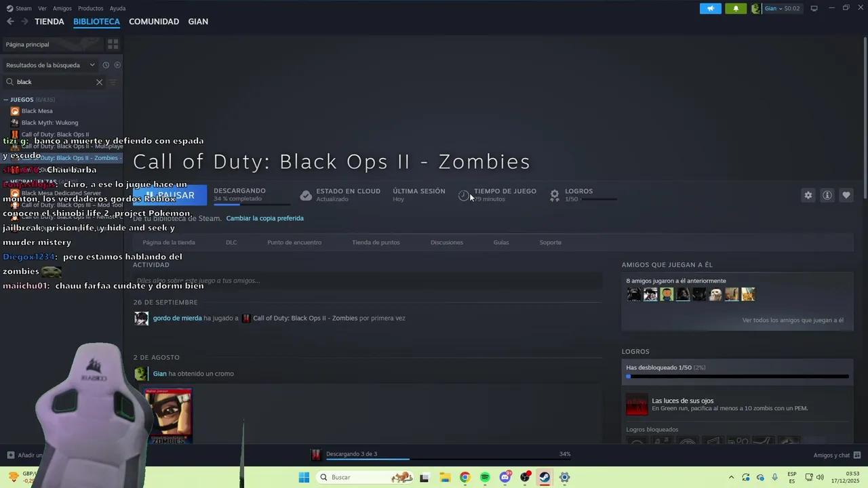
Task: Open Google Chrome from taskbar
Action: (465, 477)
